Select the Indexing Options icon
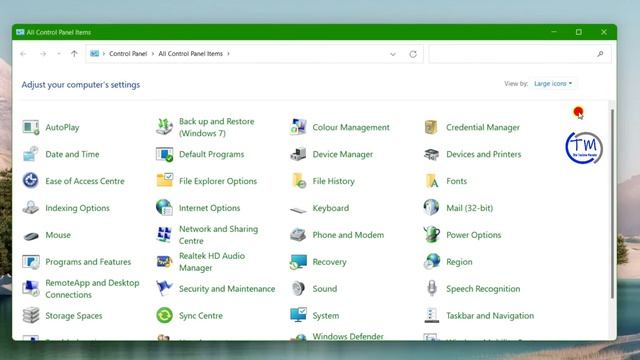 click(x=31, y=208)
